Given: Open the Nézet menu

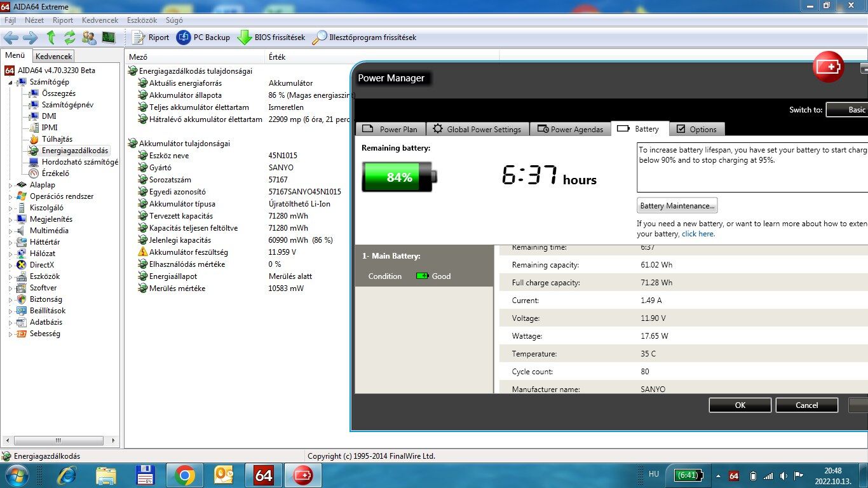Looking at the screenshot, I should [34, 20].
